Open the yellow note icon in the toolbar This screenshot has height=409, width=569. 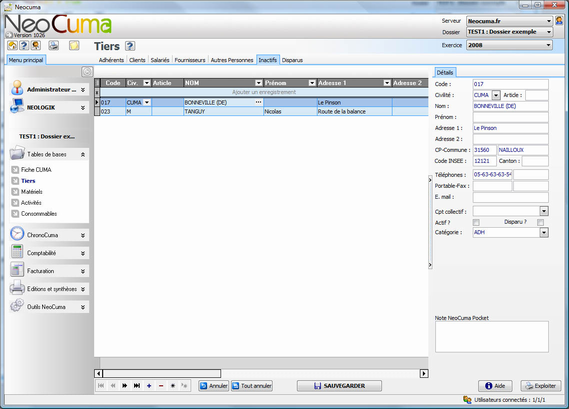click(74, 45)
